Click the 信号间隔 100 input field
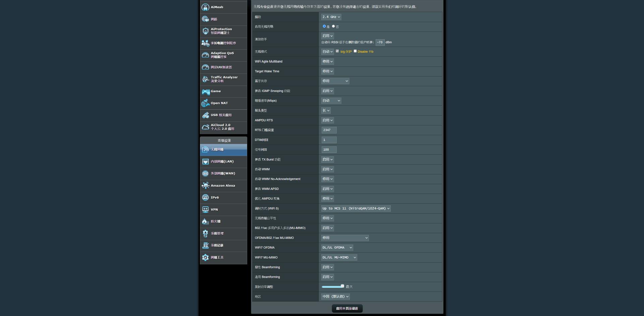This screenshot has width=644, height=316. tap(329, 150)
